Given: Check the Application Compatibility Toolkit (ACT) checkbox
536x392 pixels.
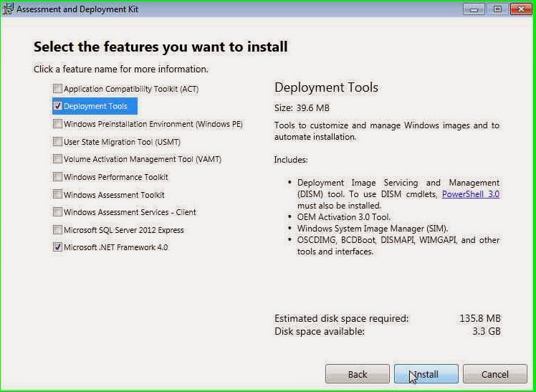Looking at the screenshot, I should coord(58,89).
